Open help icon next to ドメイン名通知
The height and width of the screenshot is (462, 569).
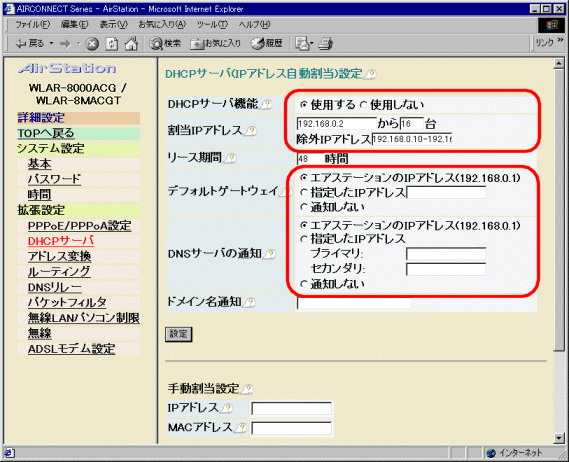tap(250, 302)
